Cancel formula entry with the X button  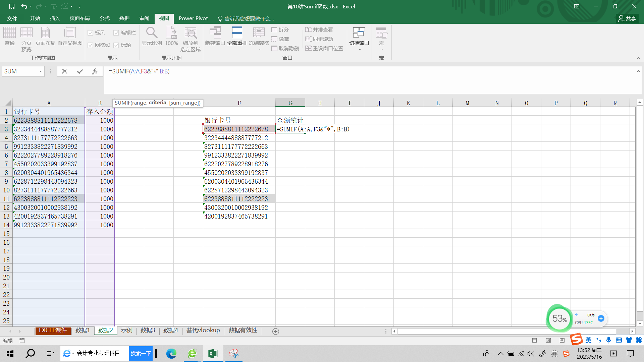pyautogui.click(x=65, y=71)
